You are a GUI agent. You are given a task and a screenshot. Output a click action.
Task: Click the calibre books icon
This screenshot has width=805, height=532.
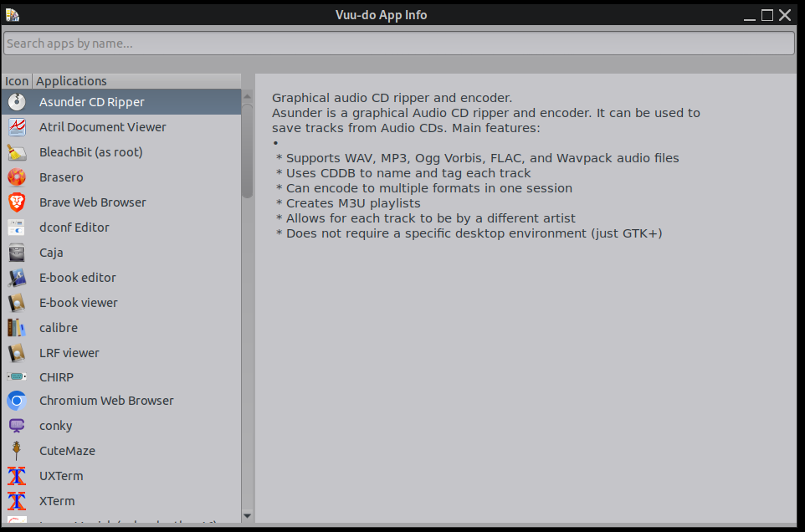coord(17,328)
